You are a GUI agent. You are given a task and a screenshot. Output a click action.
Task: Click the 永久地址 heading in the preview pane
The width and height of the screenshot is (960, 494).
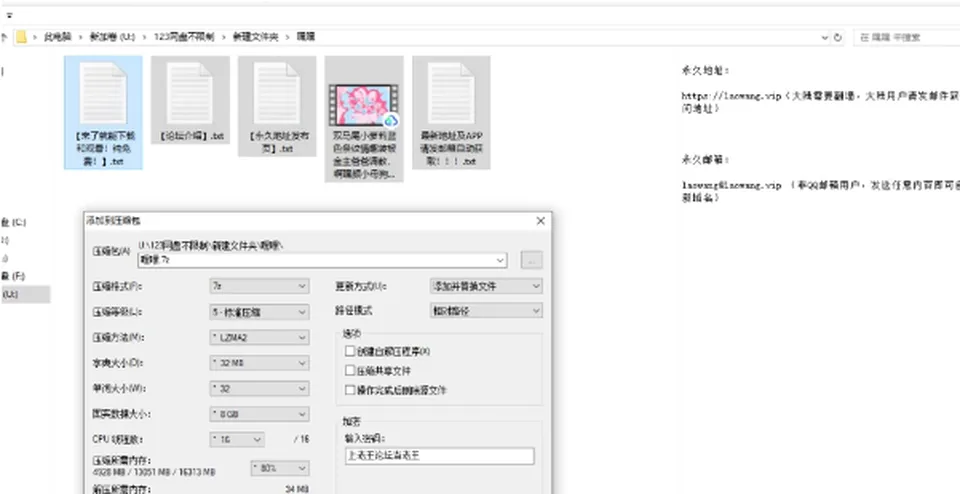click(705, 70)
